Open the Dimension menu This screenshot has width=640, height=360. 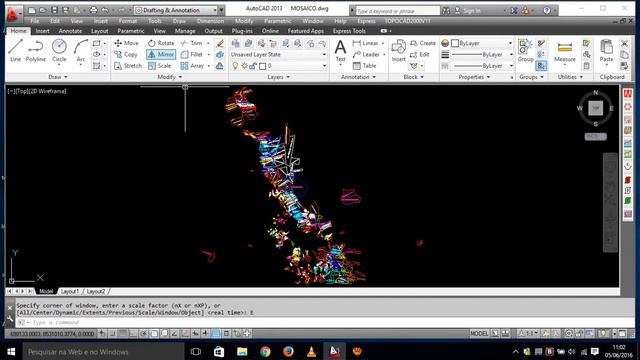210,21
